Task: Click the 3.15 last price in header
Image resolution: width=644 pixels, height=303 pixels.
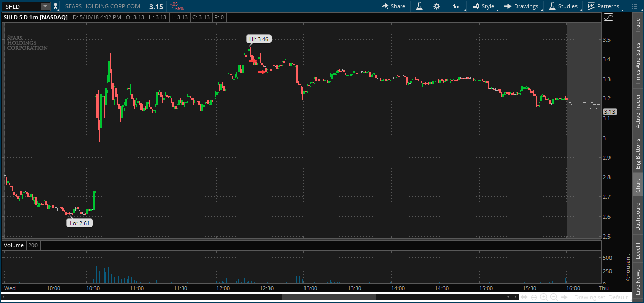Action: tap(156, 7)
